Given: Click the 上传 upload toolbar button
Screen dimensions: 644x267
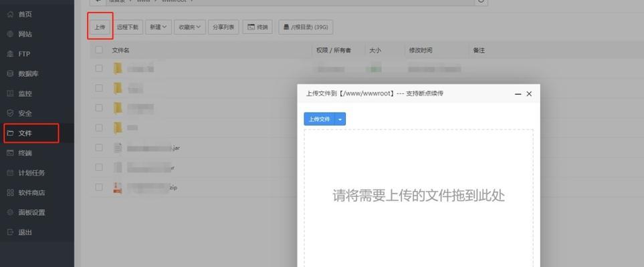Looking at the screenshot, I should [100, 27].
